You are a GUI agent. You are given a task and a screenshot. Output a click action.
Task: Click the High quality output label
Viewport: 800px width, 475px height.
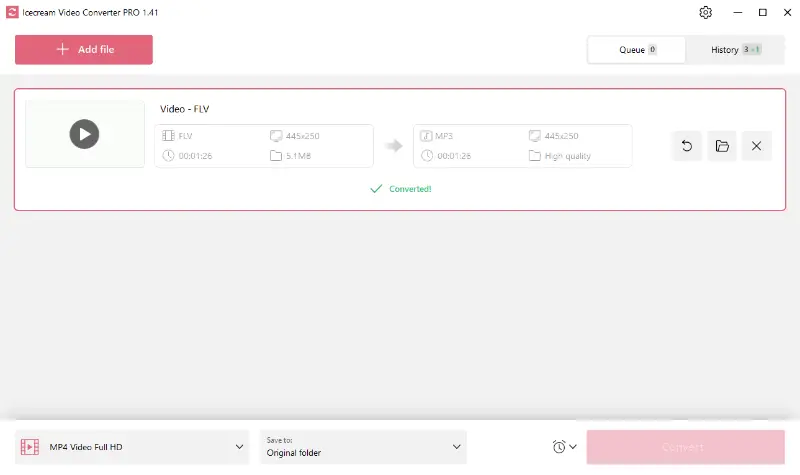[567, 156]
